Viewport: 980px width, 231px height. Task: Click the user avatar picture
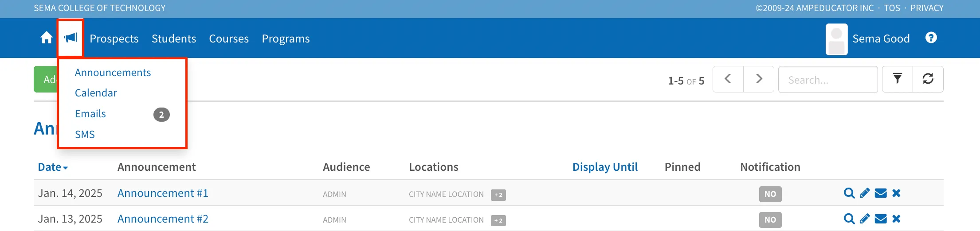pos(837,39)
